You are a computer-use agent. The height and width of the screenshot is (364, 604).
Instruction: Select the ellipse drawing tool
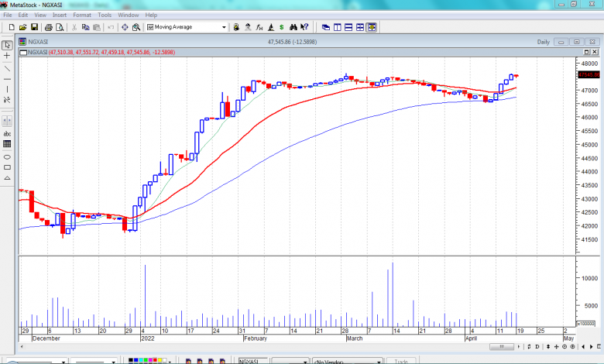coord(7,156)
